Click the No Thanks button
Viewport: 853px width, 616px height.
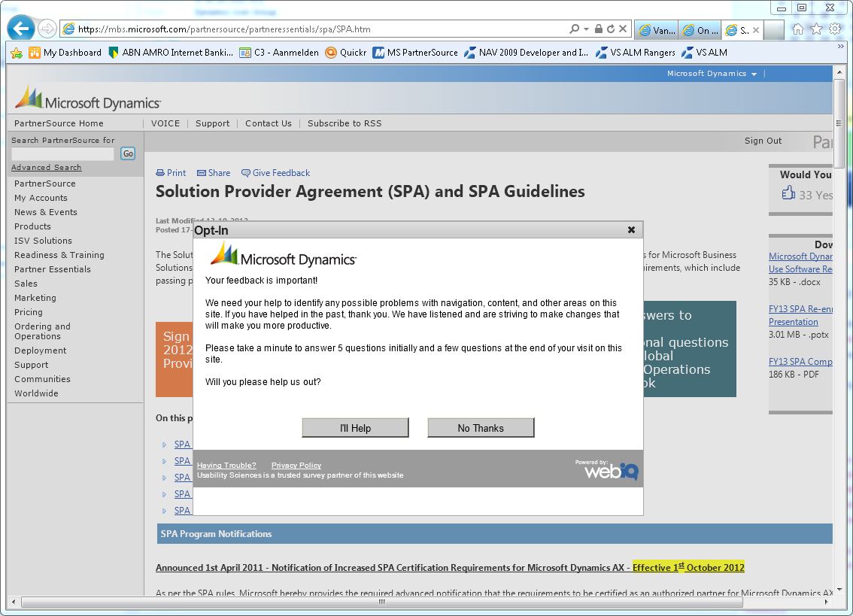click(x=481, y=428)
